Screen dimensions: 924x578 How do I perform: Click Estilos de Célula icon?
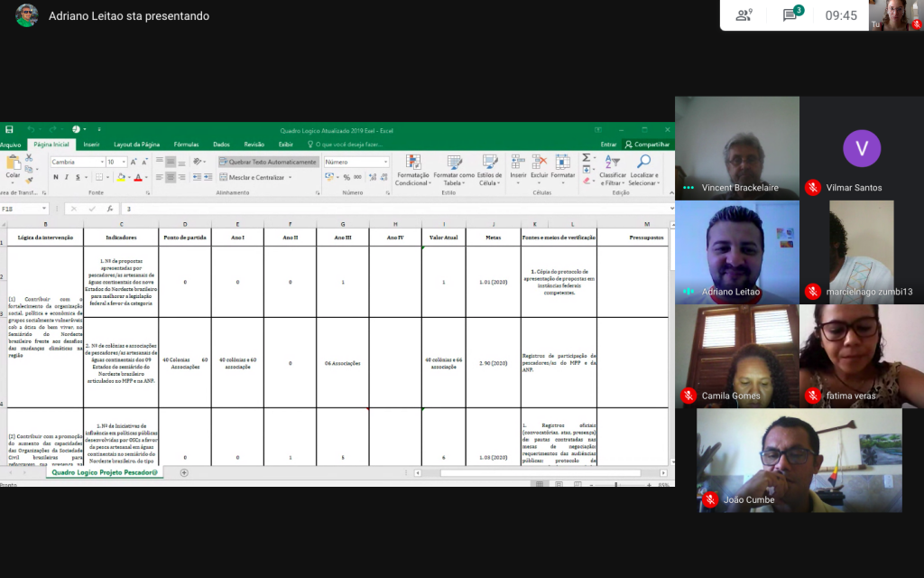coord(490,163)
